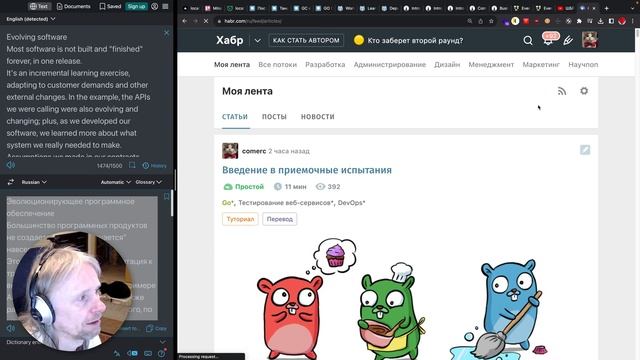Select Администрирование nav item

(389, 64)
